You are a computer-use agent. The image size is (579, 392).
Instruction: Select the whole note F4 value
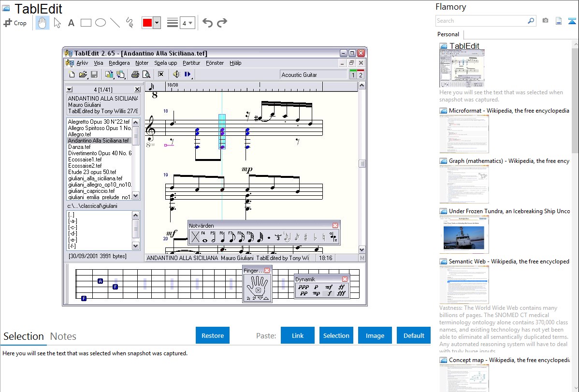tap(204, 237)
